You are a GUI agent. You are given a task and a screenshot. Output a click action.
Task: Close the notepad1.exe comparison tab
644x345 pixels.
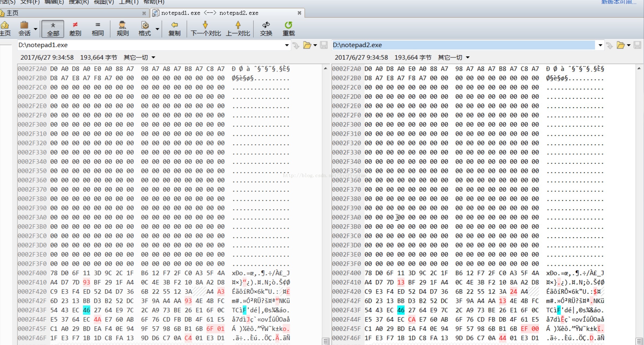299,13
